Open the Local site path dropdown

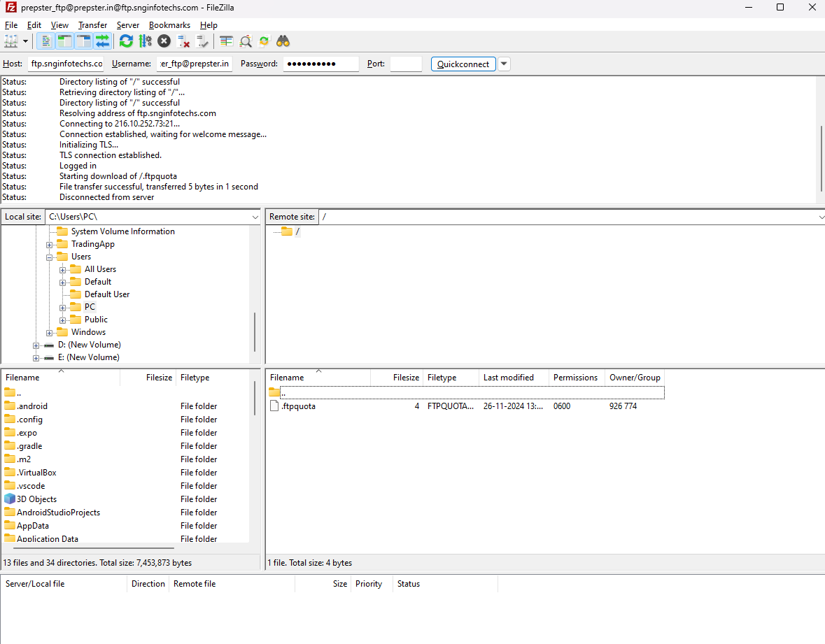click(255, 217)
